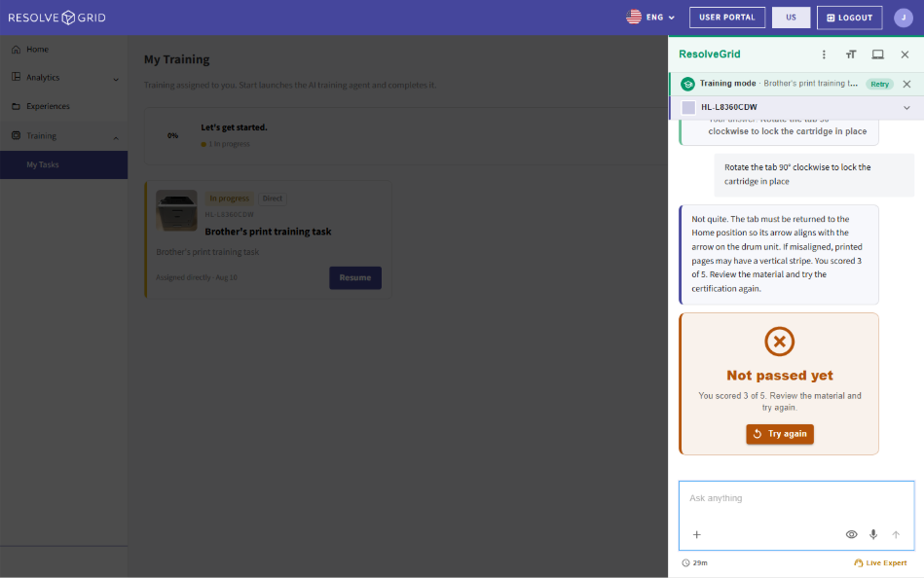Click the 0% progress indicator
The image size is (924, 578).
(172, 135)
